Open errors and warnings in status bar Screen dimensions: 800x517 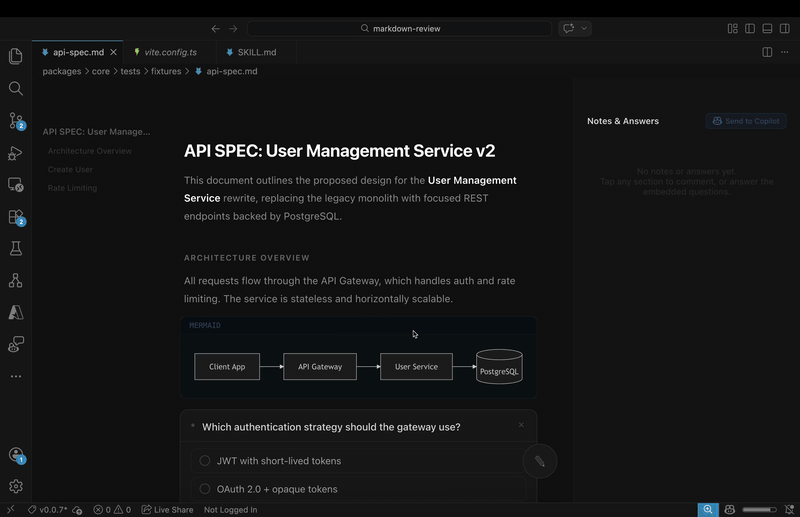pos(112,509)
